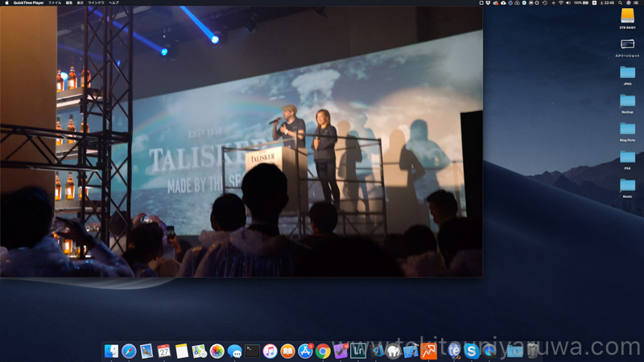Screen dimensions: 644x362
Task: Open battery 100% status menu
Action: pyautogui.click(x=581, y=2)
